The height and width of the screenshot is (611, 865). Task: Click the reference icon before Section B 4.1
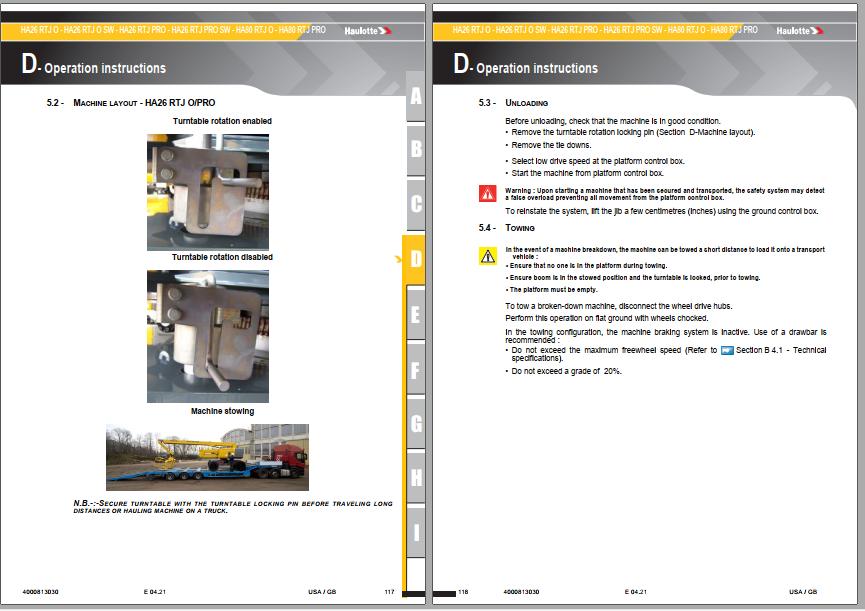[727, 350]
